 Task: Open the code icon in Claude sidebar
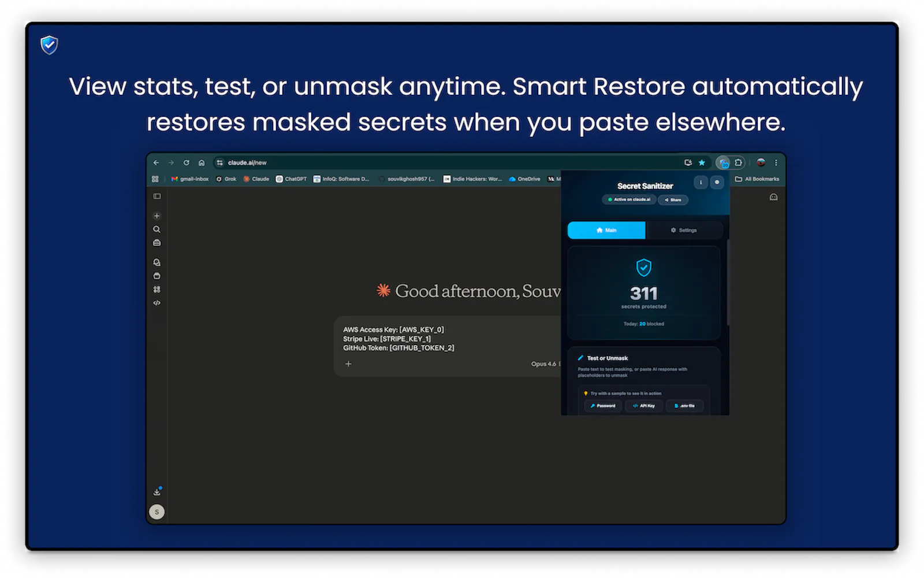(157, 303)
